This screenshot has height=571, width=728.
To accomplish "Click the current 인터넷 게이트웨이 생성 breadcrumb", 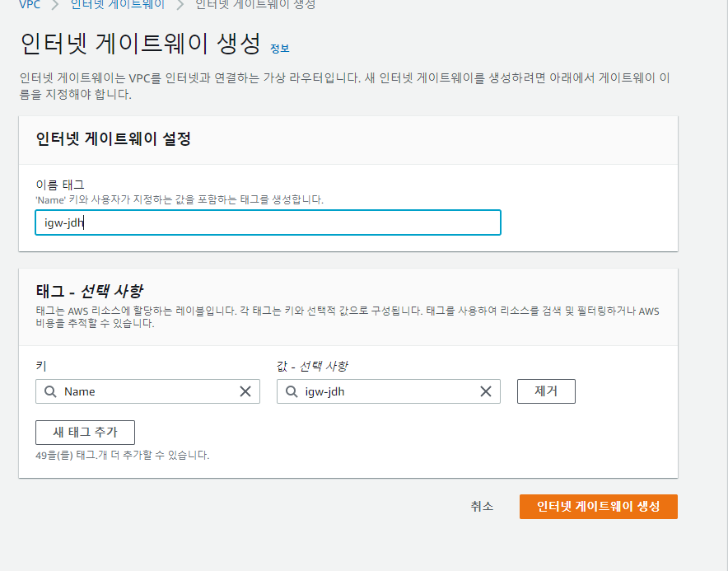I will click(255, 5).
